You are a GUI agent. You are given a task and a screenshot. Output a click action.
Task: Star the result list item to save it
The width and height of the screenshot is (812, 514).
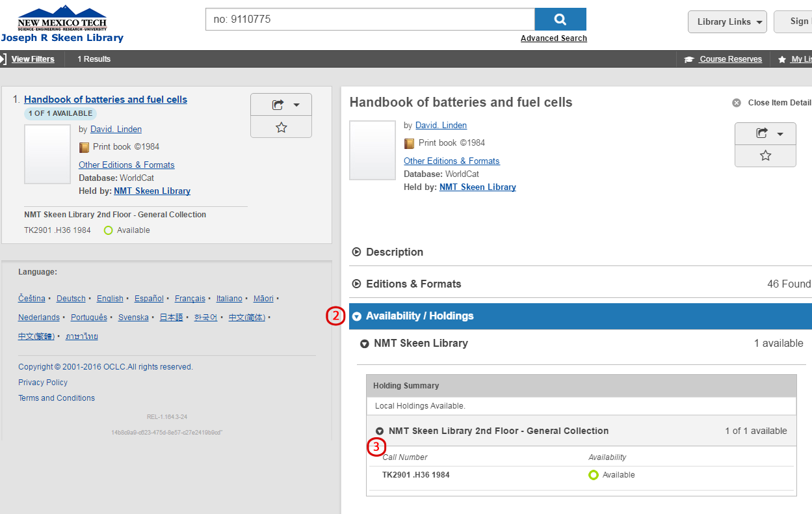(x=281, y=128)
